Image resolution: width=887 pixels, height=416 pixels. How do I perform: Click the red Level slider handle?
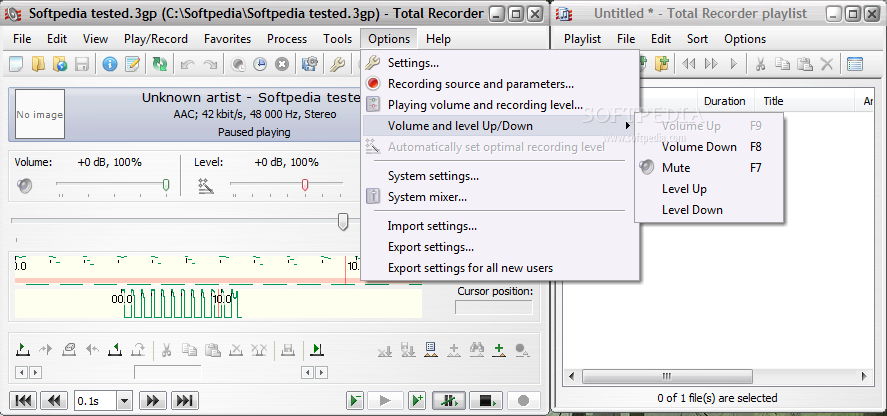(305, 185)
